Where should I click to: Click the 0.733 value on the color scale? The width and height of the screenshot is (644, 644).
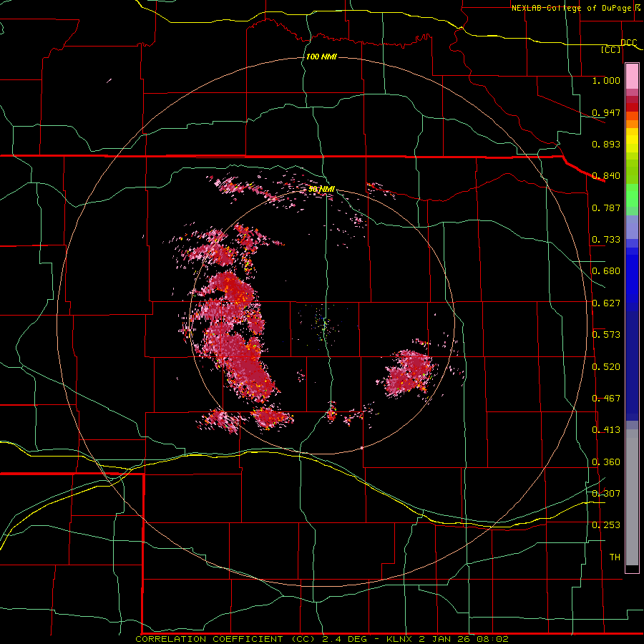click(606, 240)
